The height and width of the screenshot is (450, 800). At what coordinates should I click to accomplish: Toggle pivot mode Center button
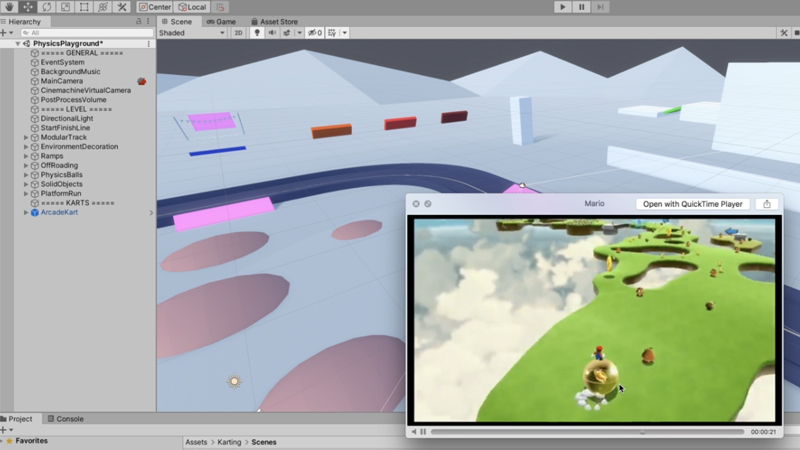pos(155,7)
